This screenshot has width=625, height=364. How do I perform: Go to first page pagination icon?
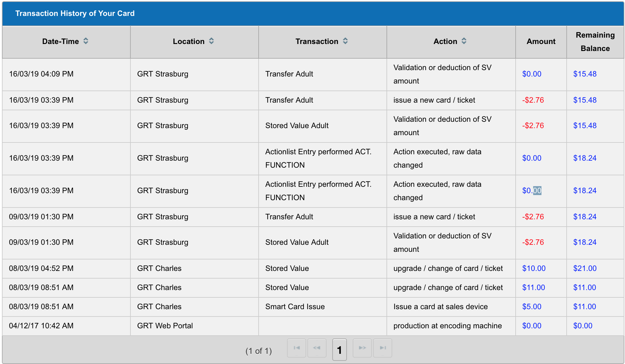297,348
